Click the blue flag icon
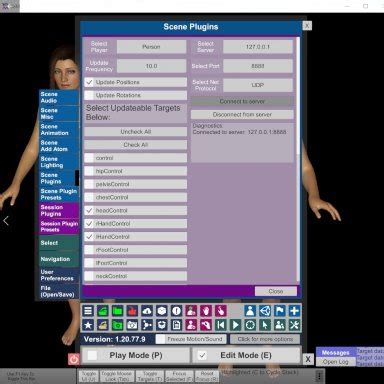The image size is (384, 384). pyautogui.click(x=279, y=311)
